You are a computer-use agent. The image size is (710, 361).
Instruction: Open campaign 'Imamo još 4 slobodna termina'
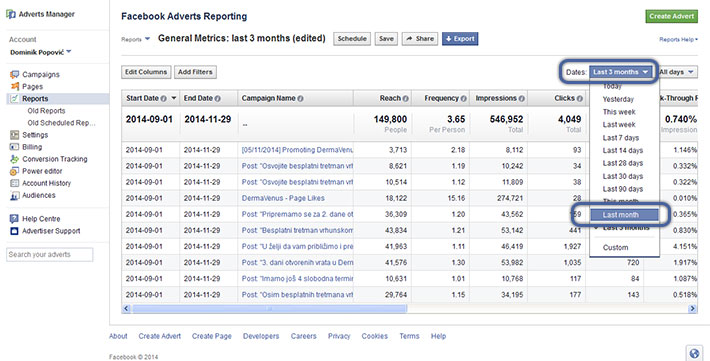tap(297, 279)
